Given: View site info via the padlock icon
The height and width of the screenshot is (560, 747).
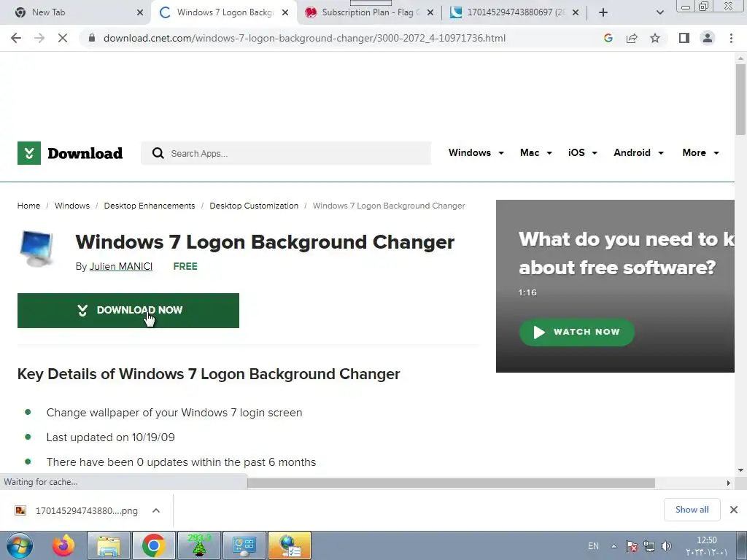Looking at the screenshot, I should point(91,38).
